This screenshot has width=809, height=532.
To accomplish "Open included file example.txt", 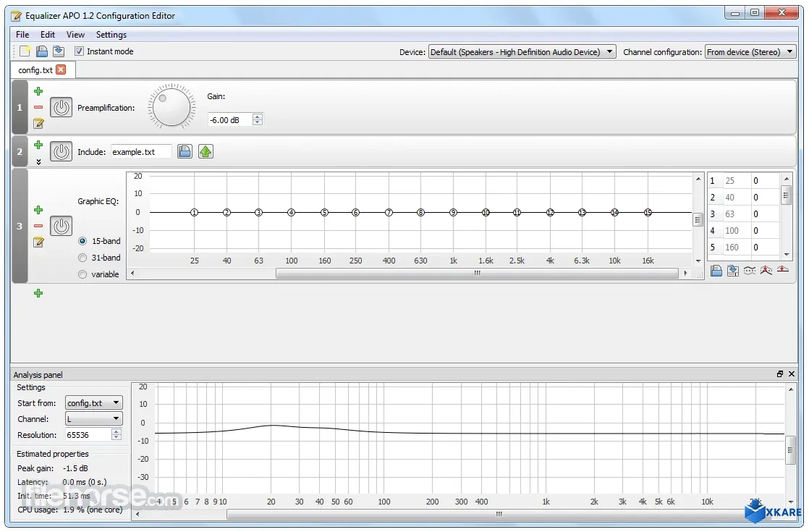I will pyautogui.click(x=206, y=151).
